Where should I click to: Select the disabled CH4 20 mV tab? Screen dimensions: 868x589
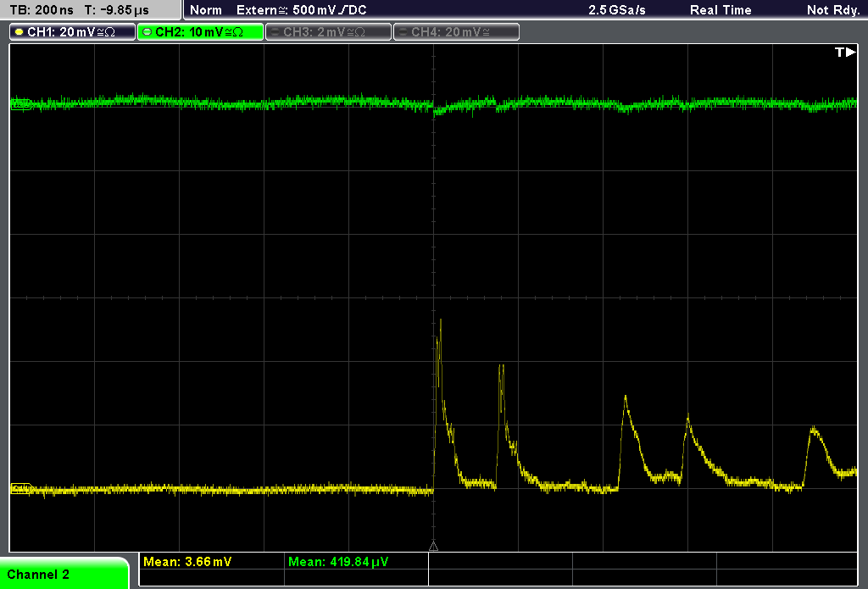(456, 32)
